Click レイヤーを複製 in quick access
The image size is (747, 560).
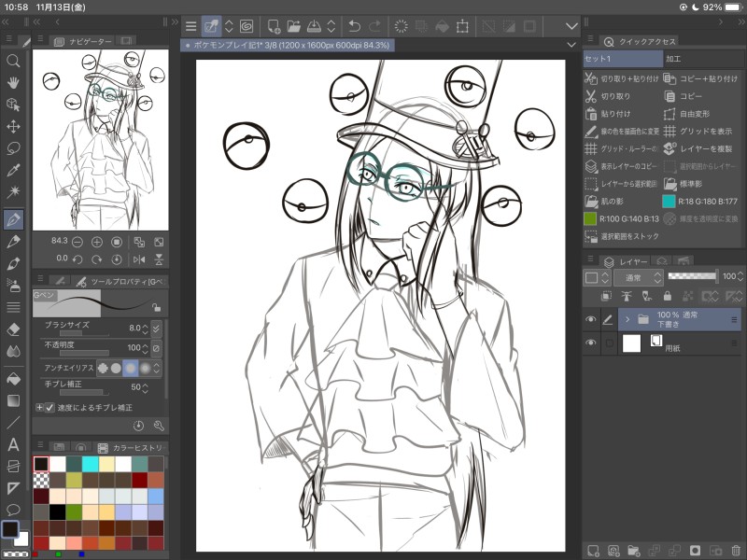click(698, 148)
